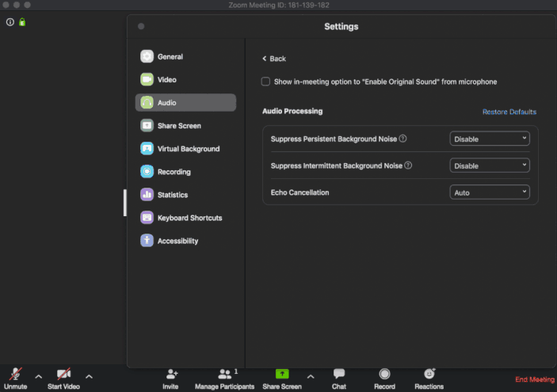
Task: Click the Start Video camera icon
Action: point(63,374)
